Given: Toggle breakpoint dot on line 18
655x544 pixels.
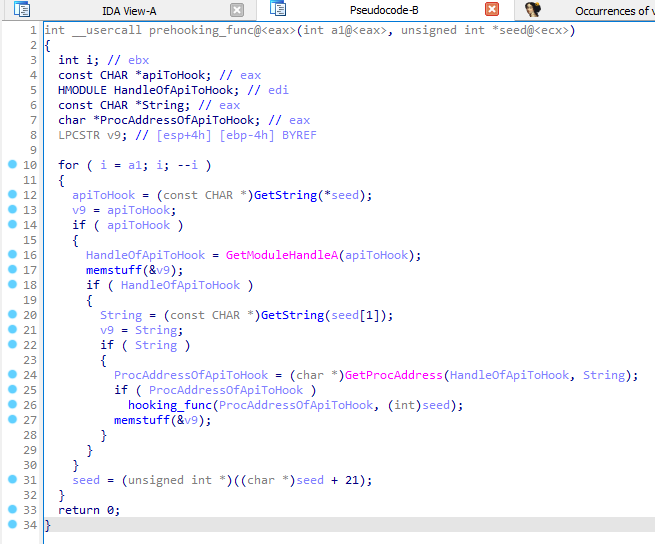Looking at the screenshot, I should 13,284.
